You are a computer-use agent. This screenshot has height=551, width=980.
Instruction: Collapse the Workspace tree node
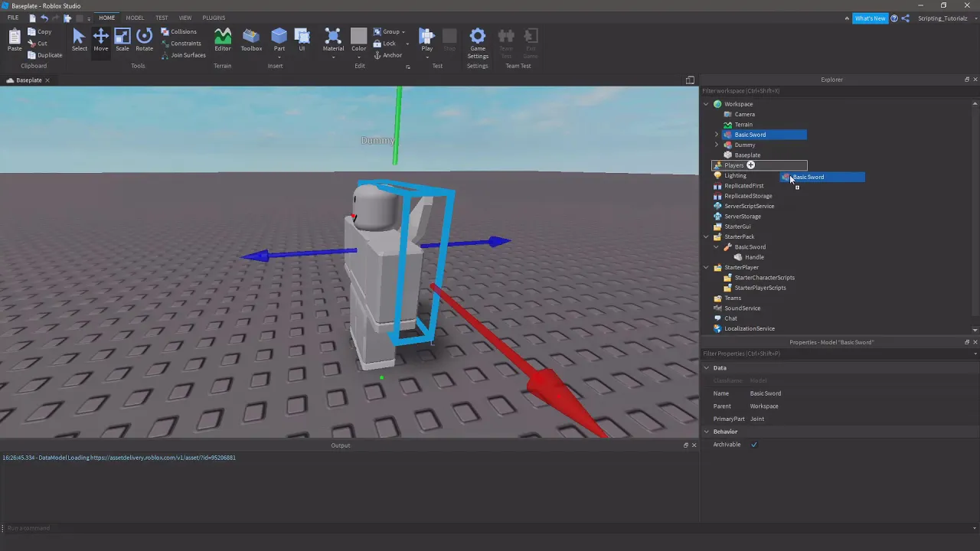click(707, 104)
